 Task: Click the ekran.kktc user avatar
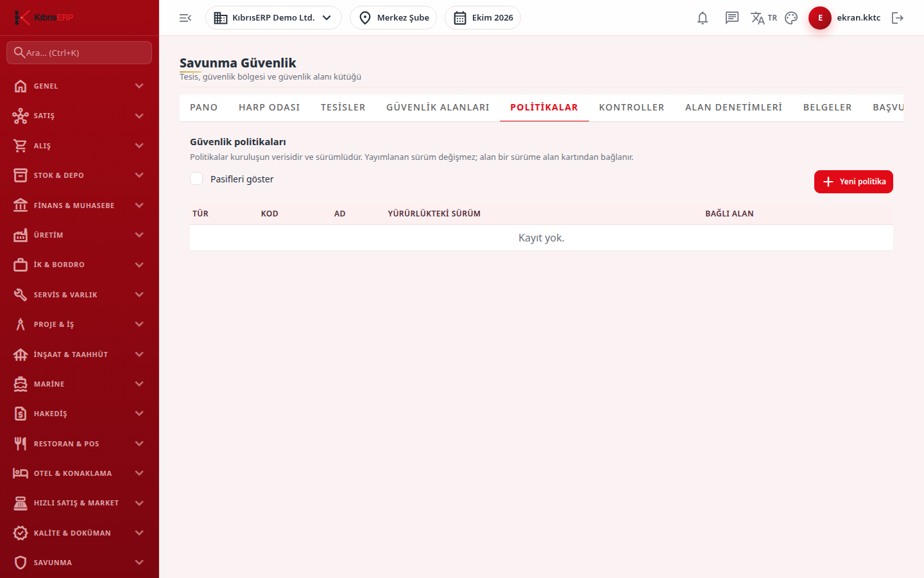coord(820,18)
